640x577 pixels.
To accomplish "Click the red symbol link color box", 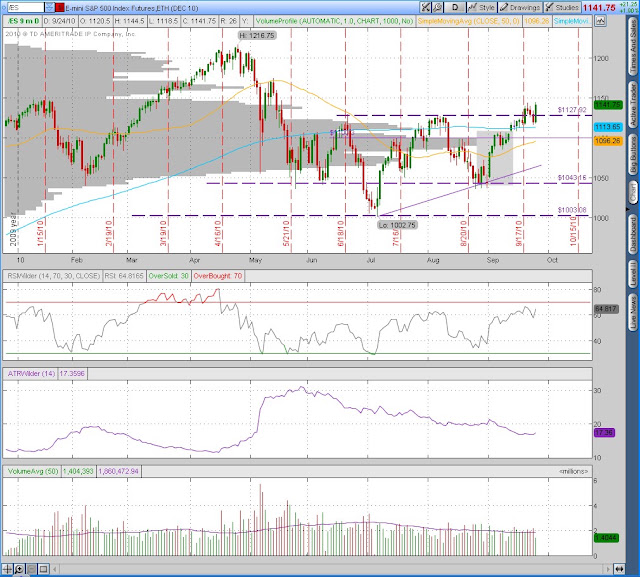I will [x=60, y=7].
